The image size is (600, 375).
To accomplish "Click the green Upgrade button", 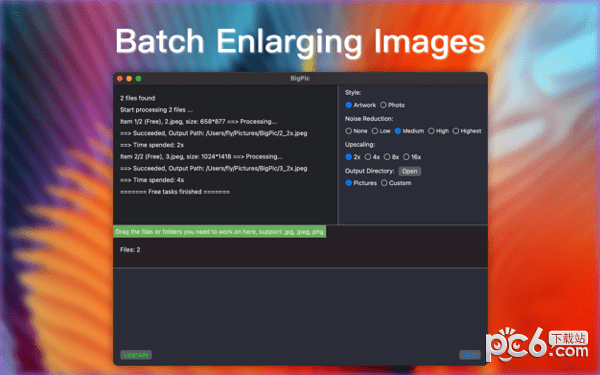I will pyautogui.click(x=136, y=355).
